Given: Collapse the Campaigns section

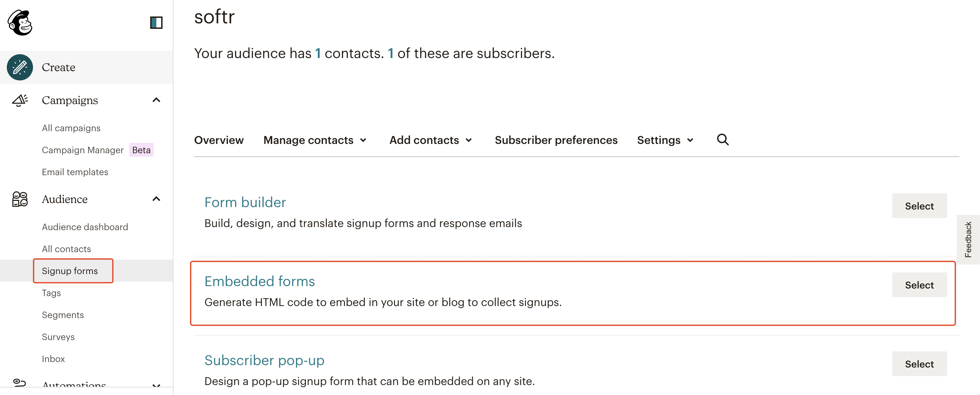Looking at the screenshot, I should 156,100.
